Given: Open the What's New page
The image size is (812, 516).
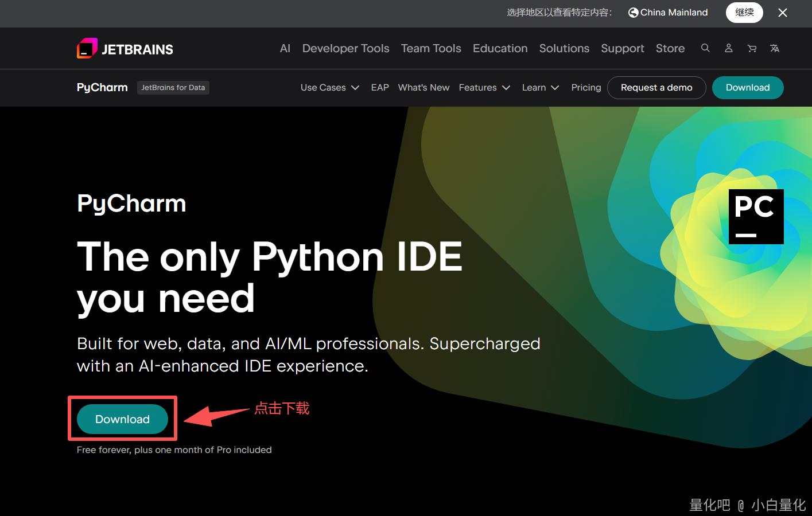Looking at the screenshot, I should (x=424, y=88).
